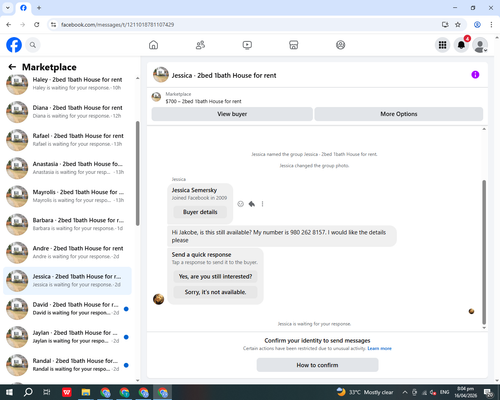Click the site information icon in address bar
Image resolution: width=500 pixels, height=400 pixels.
pyautogui.click(x=53, y=25)
